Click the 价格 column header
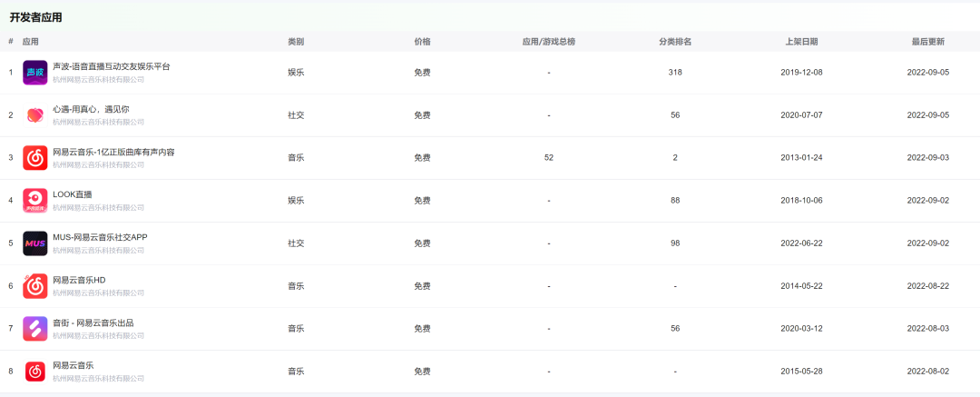Viewport: 980px width, 397px height. [422, 42]
